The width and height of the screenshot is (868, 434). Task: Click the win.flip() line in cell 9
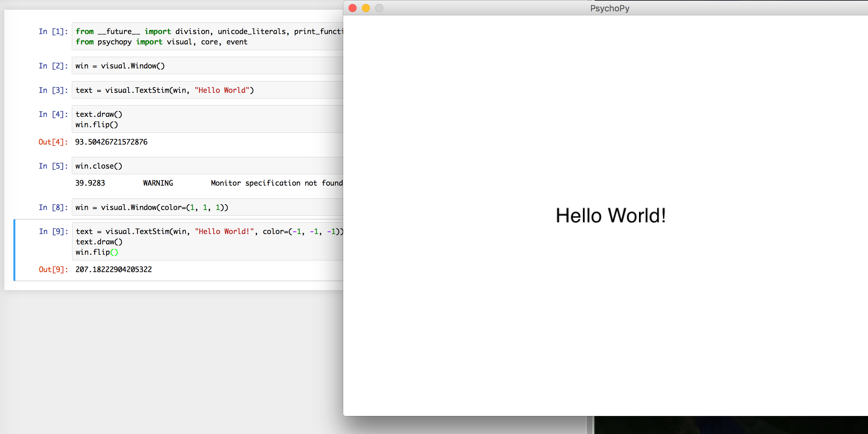tap(97, 252)
